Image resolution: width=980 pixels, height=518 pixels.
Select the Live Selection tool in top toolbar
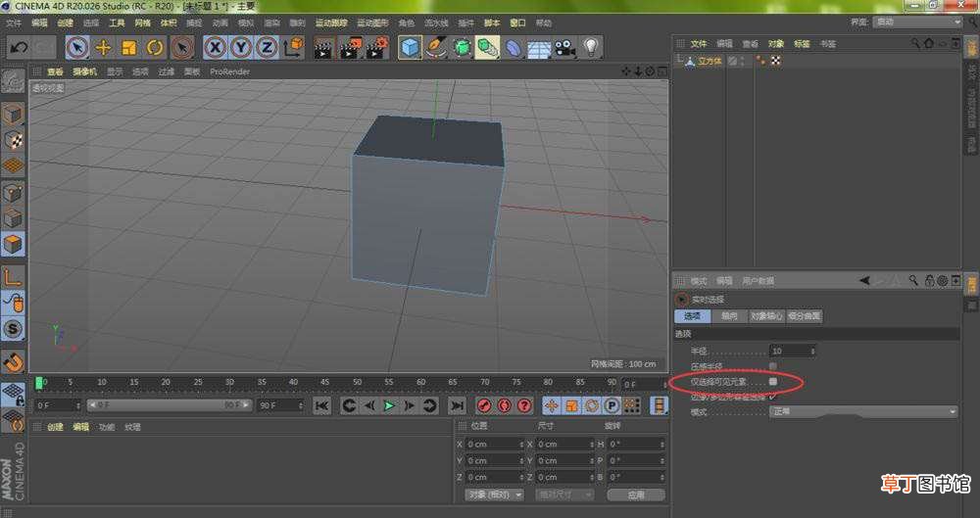pos(77,48)
